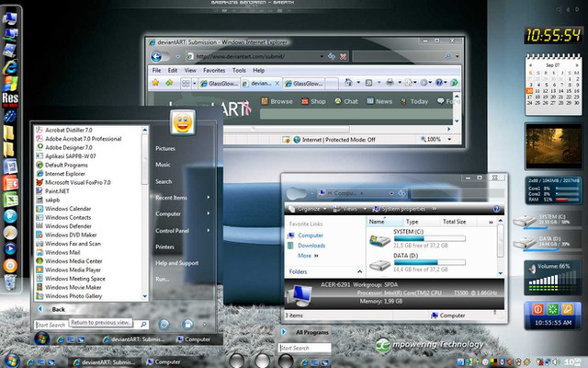Click the Internet Explorer back arrow button
The height and width of the screenshot is (368, 588).
pos(156,57)
